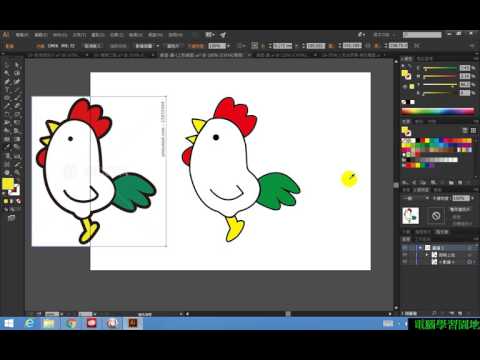Switch to the last document tab
The height and width of the screenshot is (360, 480).
(x=352, y=55)
